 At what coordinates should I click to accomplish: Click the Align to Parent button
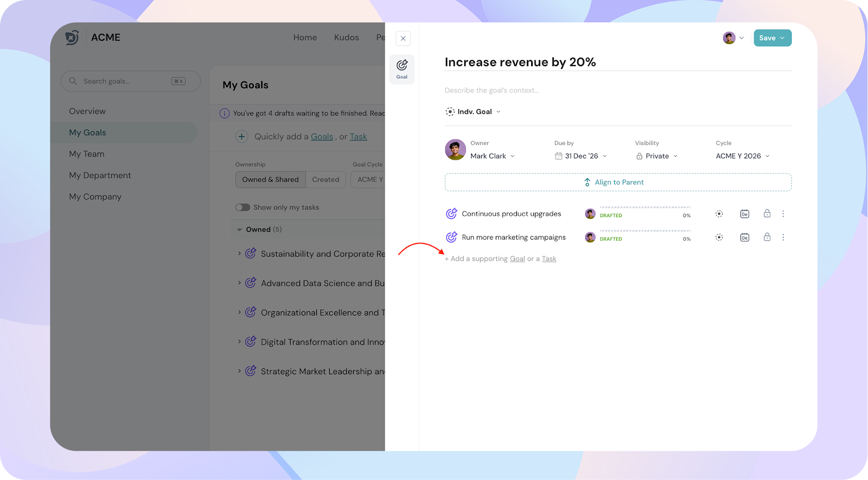point(618,182)
